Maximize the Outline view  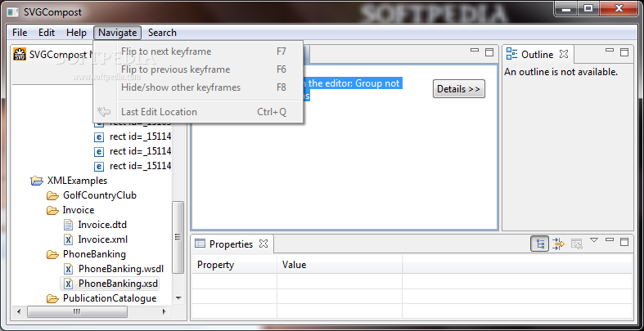coord(624,52)
